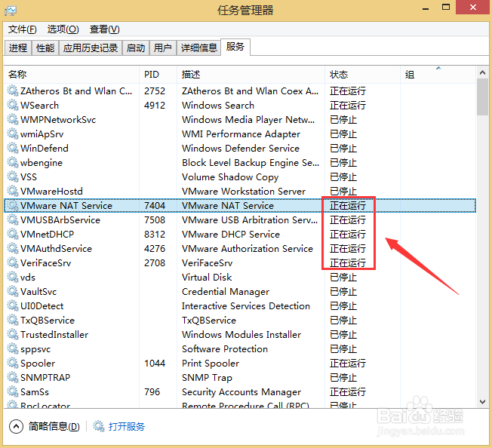492x448 pixels.
Task: Click the gear icon beside WMPNetworkSvc
Action: pos(13,119)
